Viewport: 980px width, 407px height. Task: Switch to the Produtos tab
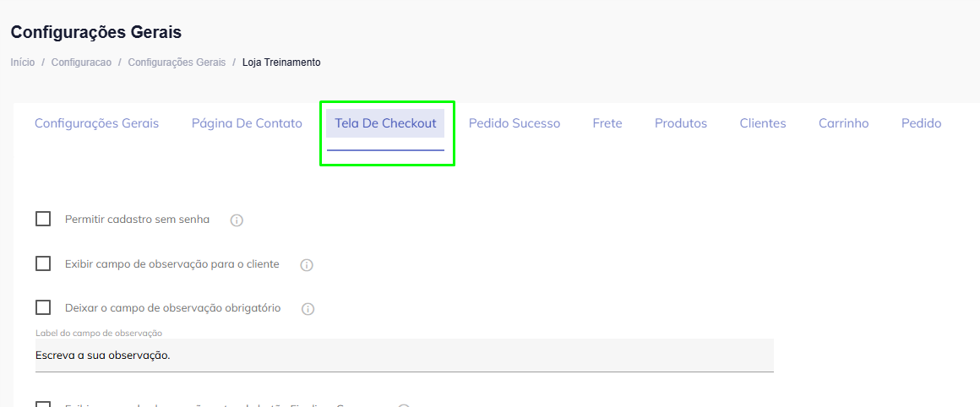[x=681, y=123]
